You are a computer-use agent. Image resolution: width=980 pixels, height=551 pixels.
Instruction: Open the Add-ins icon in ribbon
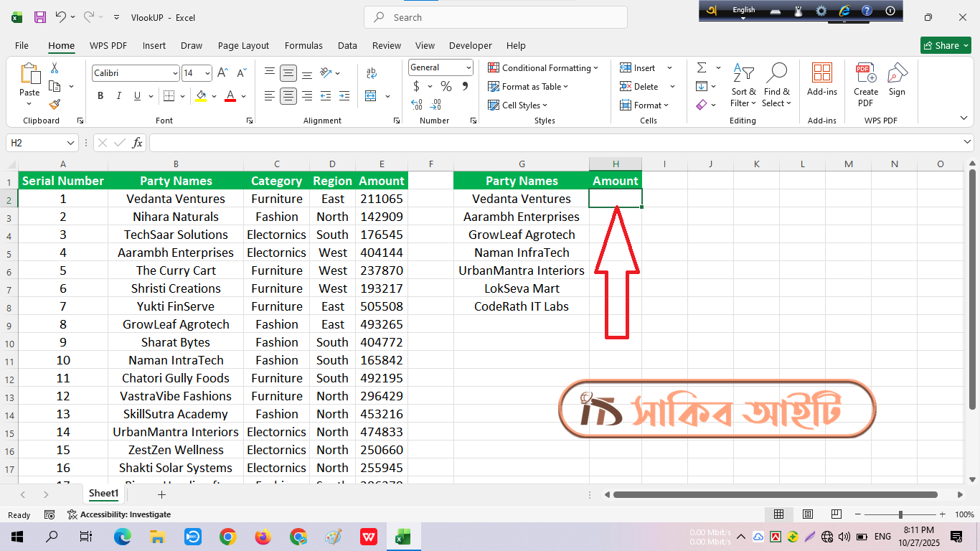coord(821,79)
